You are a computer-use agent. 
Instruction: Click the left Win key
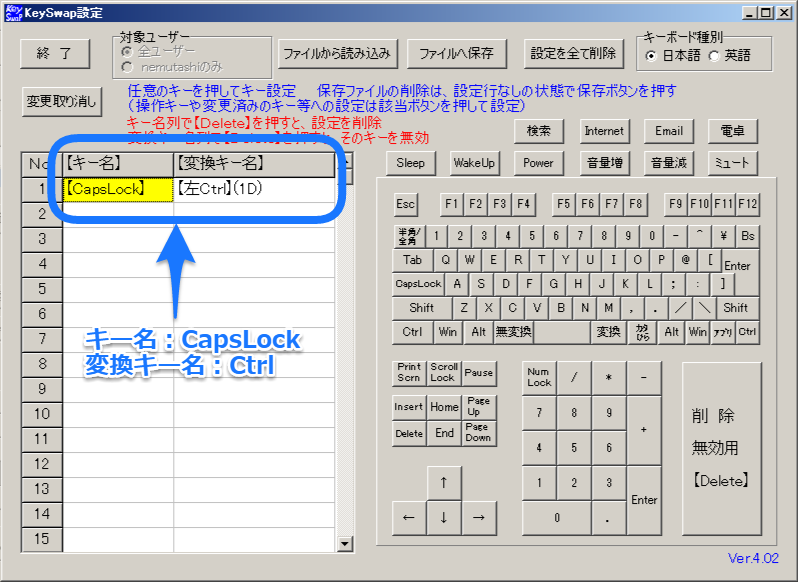448,332
